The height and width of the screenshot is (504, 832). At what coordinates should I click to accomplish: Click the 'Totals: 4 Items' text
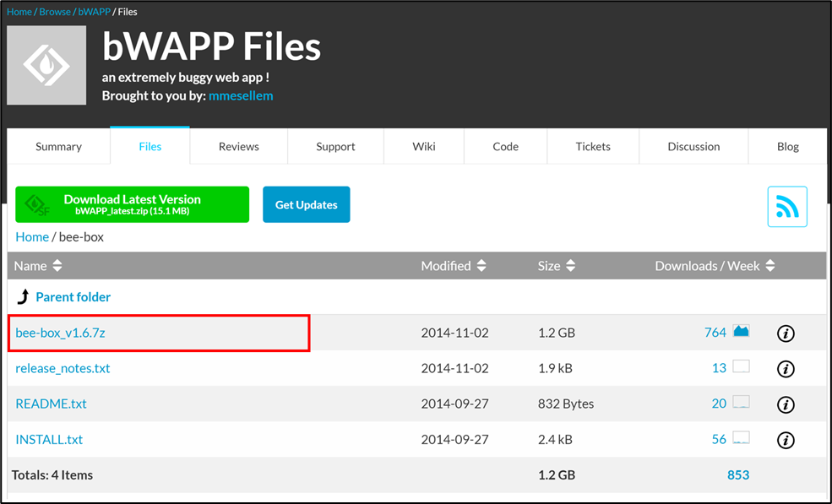tap(52, 474)
